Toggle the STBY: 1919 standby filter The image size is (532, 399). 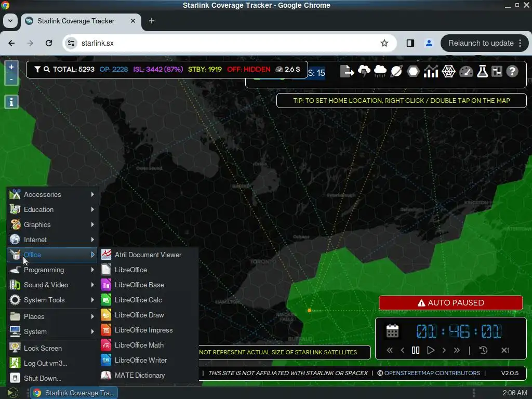click(205, 69)
